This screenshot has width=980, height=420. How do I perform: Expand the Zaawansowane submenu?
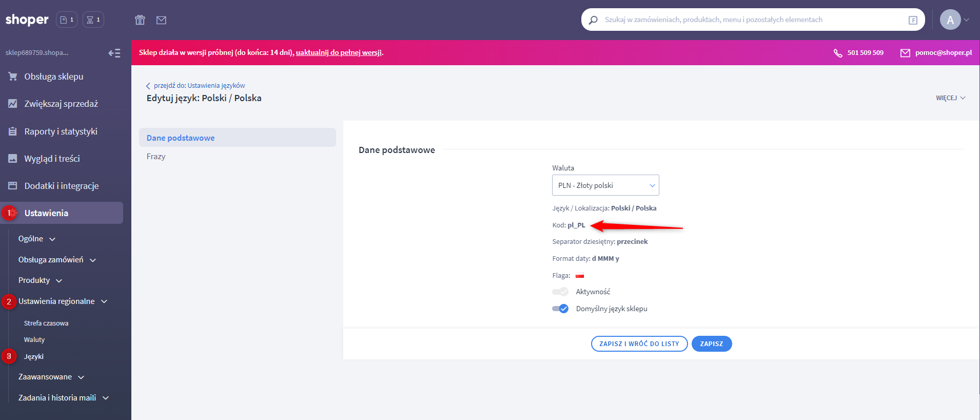pos(51,377)
